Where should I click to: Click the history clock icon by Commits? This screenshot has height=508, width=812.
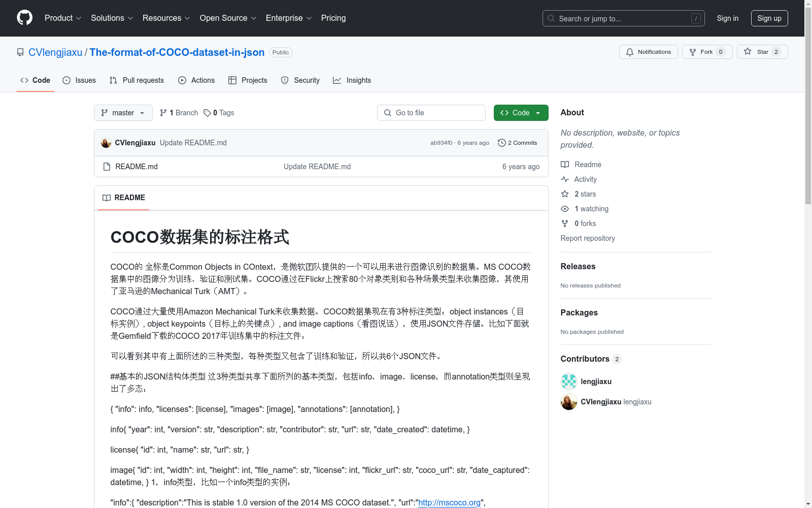tap(501, 143)
